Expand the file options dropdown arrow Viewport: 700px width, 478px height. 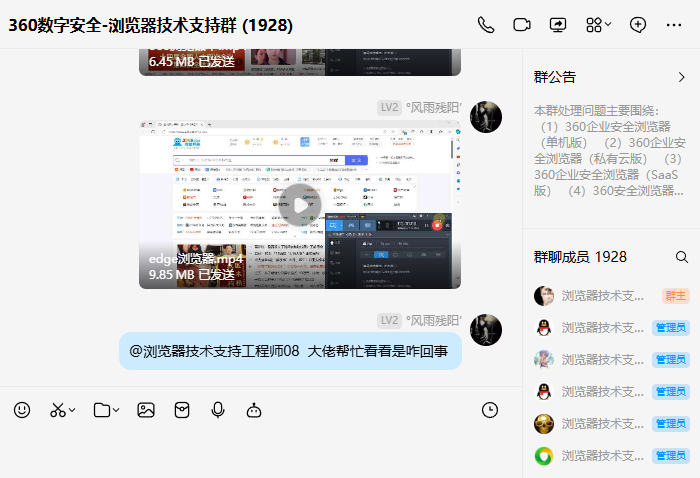coord(116,410)
